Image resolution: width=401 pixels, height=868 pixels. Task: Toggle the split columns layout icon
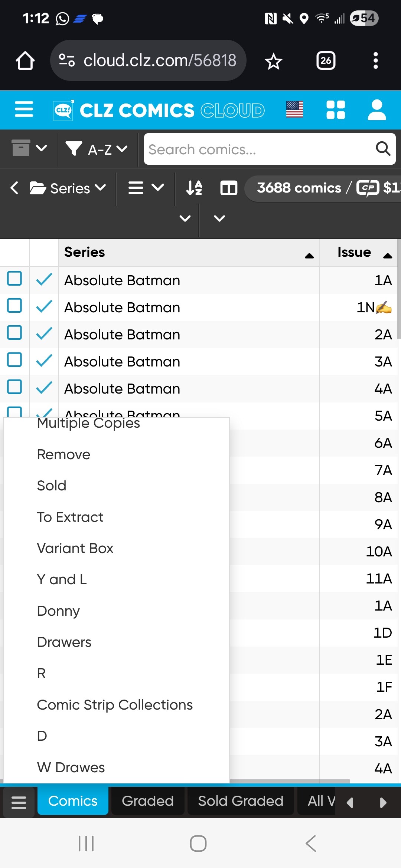229,188
